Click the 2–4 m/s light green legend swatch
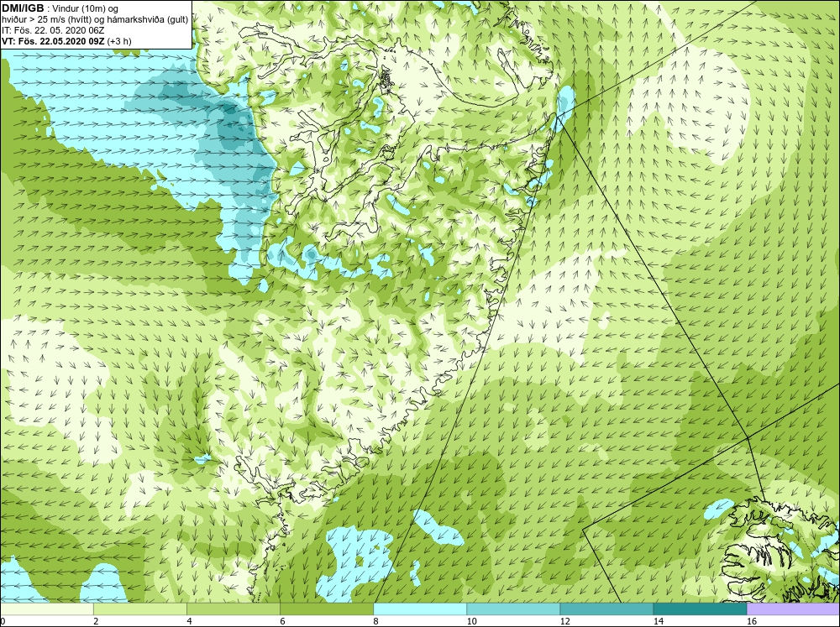This screenshot has height=627, width=840. pos(140,609)
